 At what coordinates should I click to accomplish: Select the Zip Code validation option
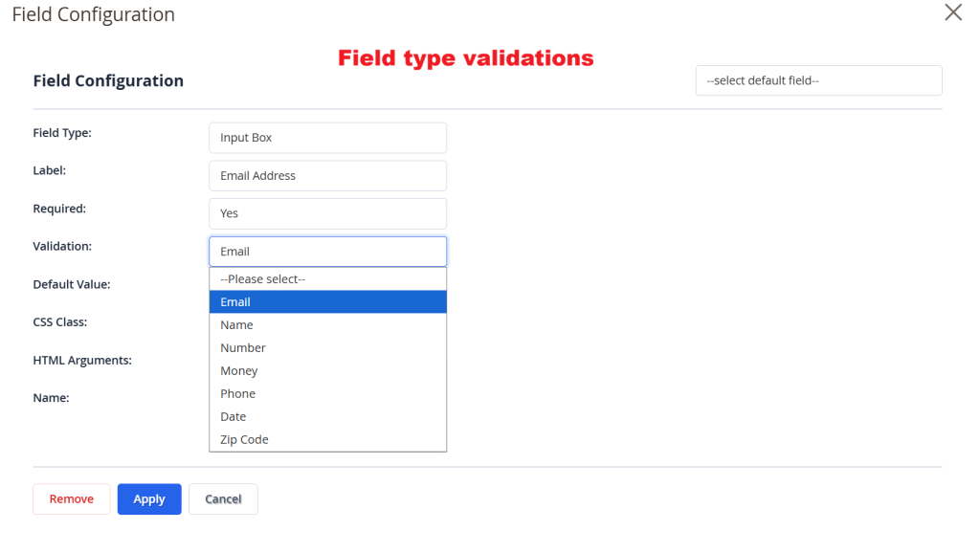[327, 439]
